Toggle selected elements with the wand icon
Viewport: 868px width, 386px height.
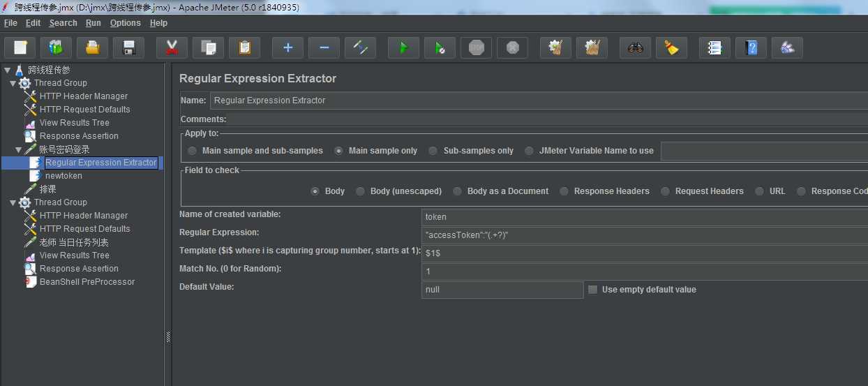(360, 47)
